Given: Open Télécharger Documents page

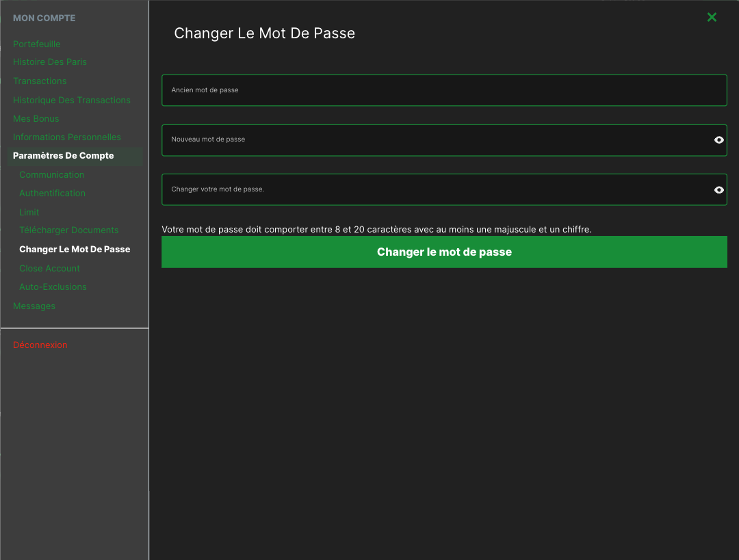Looking at the screenshot, I should pyautogui.click(x=68, y=230).
